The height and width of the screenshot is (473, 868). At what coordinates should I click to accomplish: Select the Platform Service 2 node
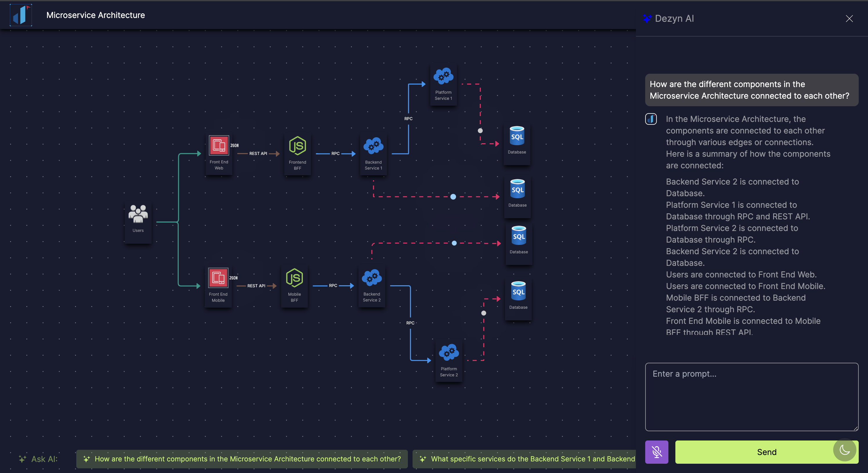click(449, 360)
